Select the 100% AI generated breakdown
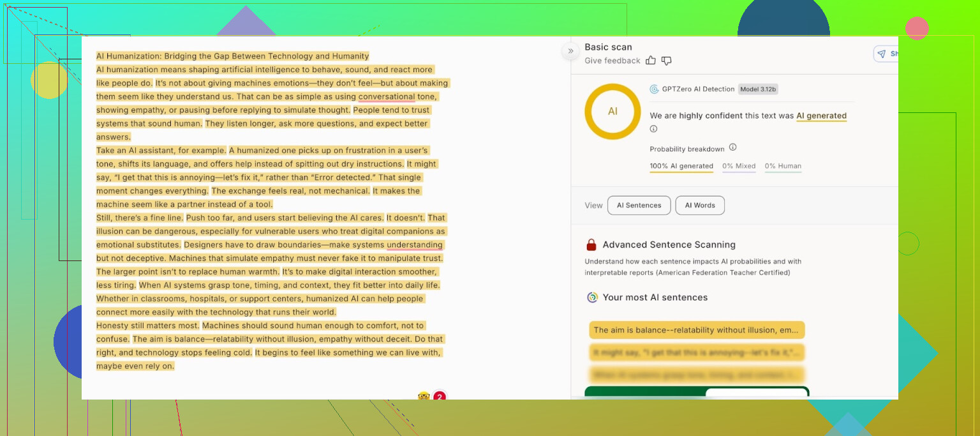 point(681,166)
